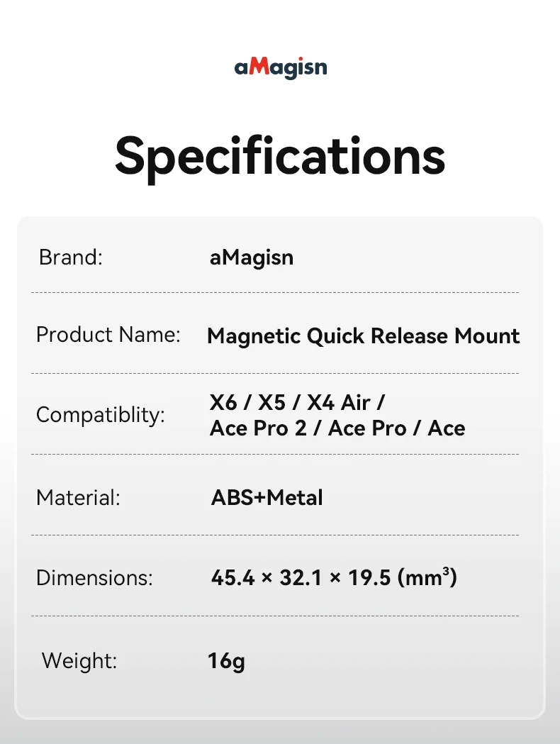The width and height of the screenshot is (560, 744).
Task: Click the dashed divider above Weight row
Action: (275, 616)
